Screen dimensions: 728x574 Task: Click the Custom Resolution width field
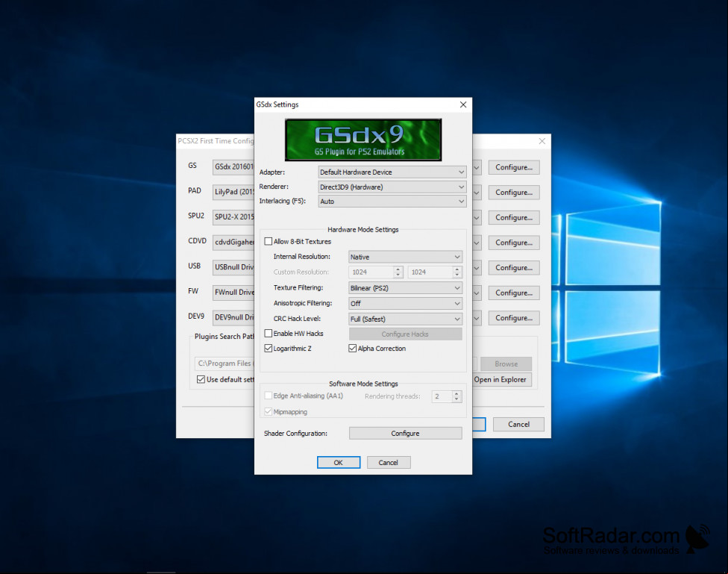(371, 272)
